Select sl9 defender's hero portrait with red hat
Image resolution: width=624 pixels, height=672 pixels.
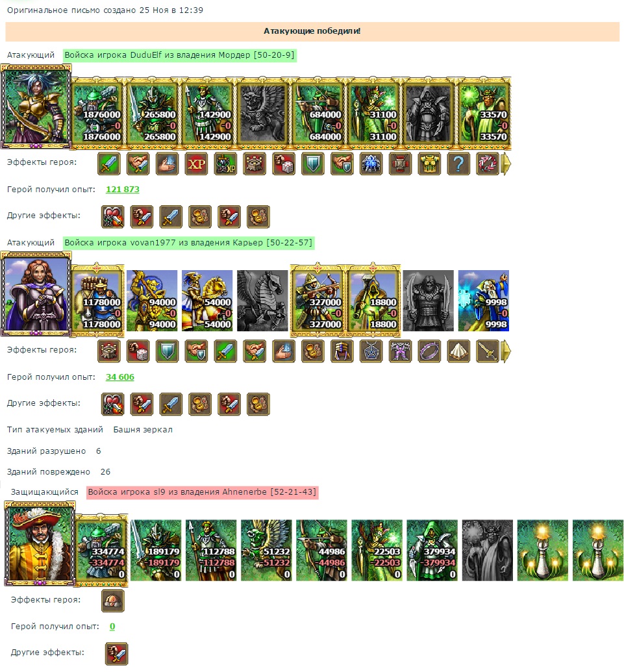click(x=40, y=544)
